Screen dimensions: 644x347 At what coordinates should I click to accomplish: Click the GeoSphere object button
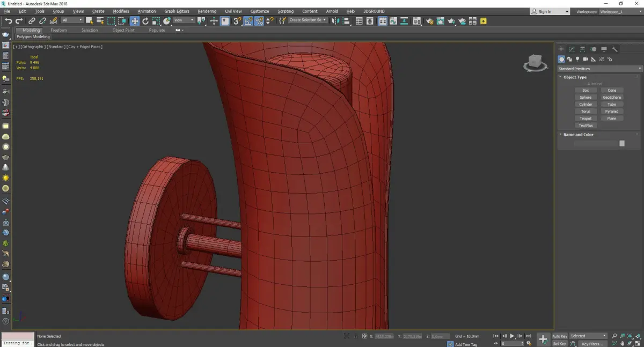(x=612, y=98)
